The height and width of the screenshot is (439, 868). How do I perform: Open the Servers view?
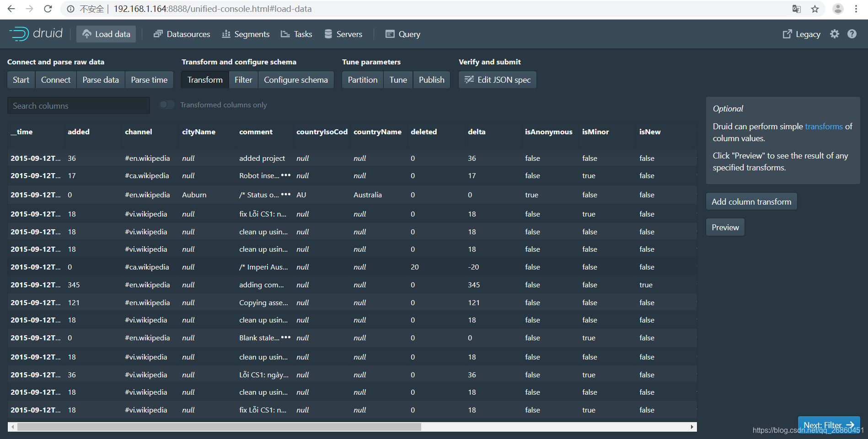343,34
